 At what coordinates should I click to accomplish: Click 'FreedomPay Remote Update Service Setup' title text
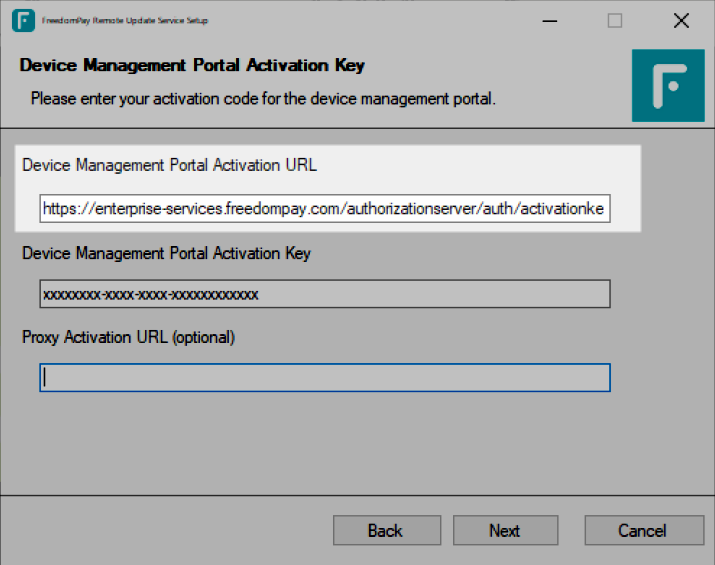click(x=125, y=21)
